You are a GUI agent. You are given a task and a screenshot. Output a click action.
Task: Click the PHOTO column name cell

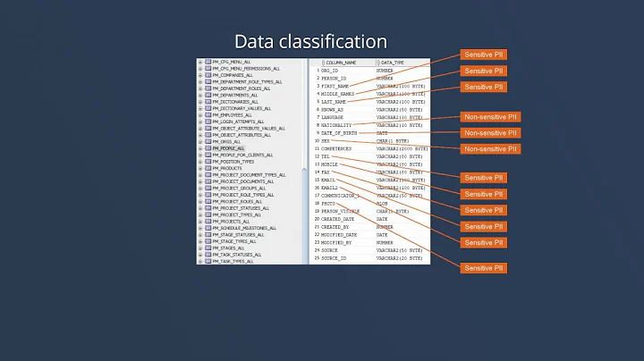coord(327,204)
